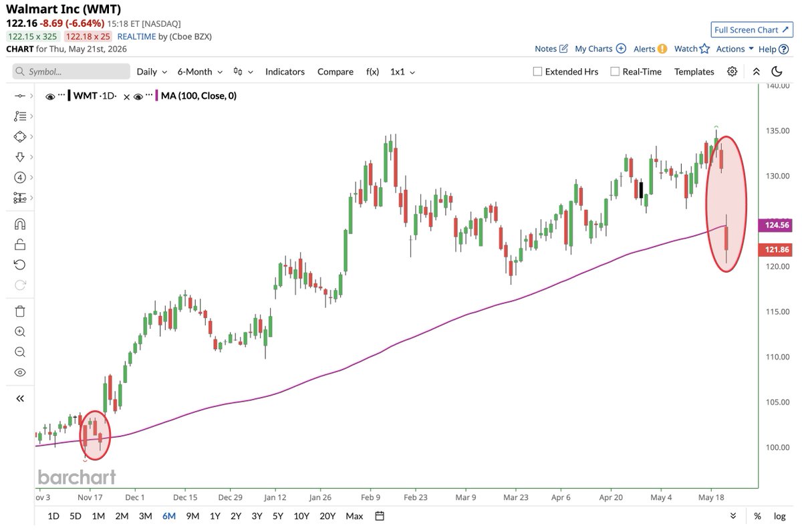Viewport: 802px width, 532px height.
Task: Click the Watch star icon
Action: (x=704, y=49)
